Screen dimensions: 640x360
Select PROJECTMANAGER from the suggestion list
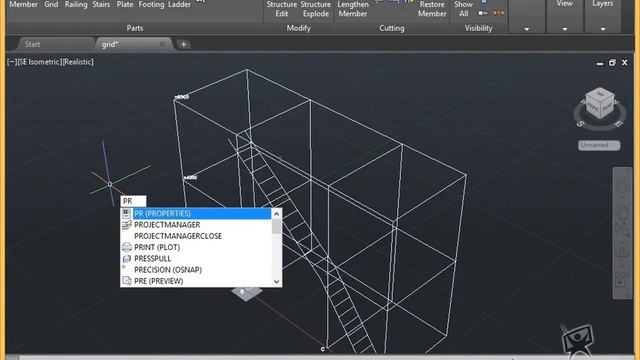pyautogui.click(x=196, y=225)
